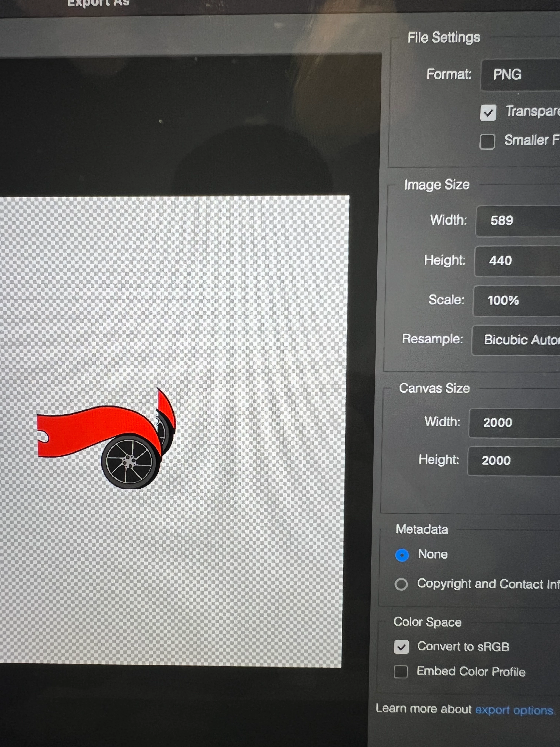Enable the Embed Color Profile checkbox
Screen dimensions: 560x747
401,672
